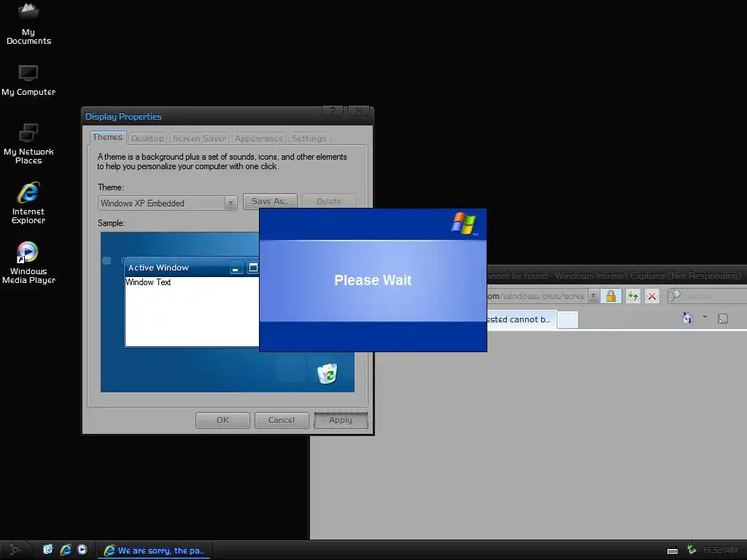Screen dimensions: 747x560
Task: Click the Internet Explorer address bar URL
Action: point(537,296)
